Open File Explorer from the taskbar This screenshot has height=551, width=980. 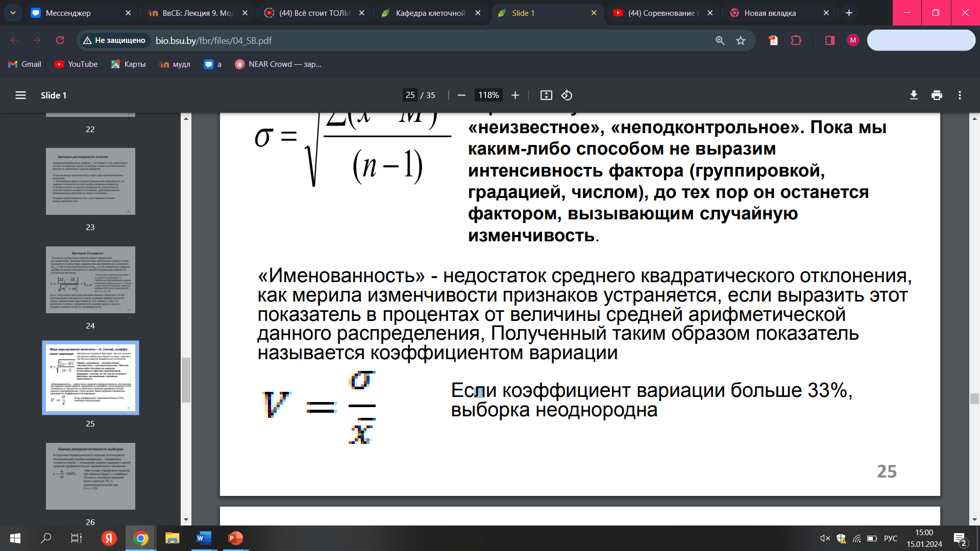point(172,538)
